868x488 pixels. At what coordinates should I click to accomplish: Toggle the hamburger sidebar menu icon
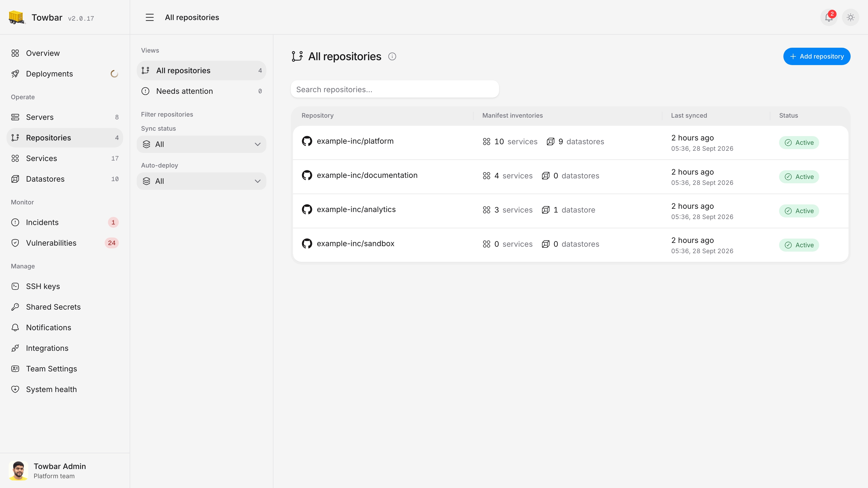[x=150, y=17]
